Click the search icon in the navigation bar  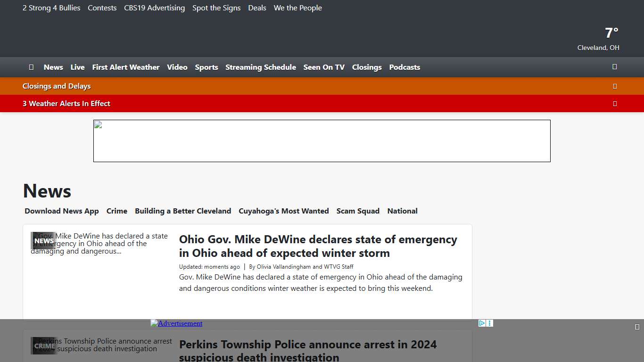point(614,67)
